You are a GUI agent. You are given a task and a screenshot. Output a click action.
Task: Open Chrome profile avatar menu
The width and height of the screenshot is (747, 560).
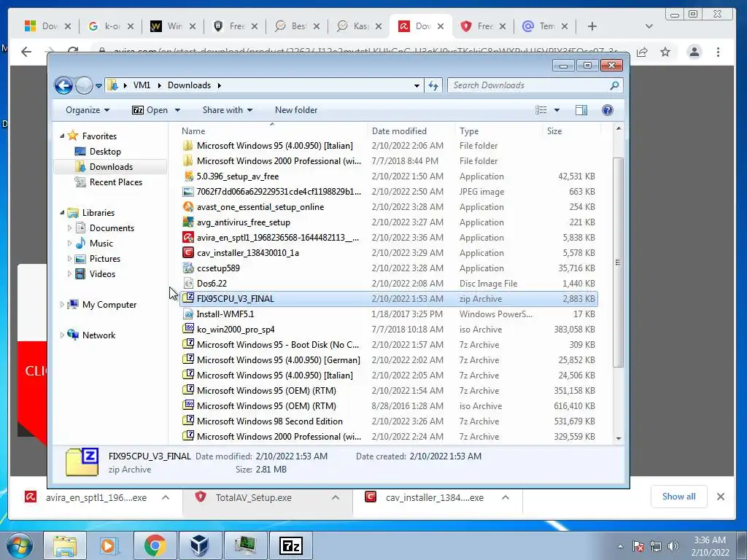(694, 52)
